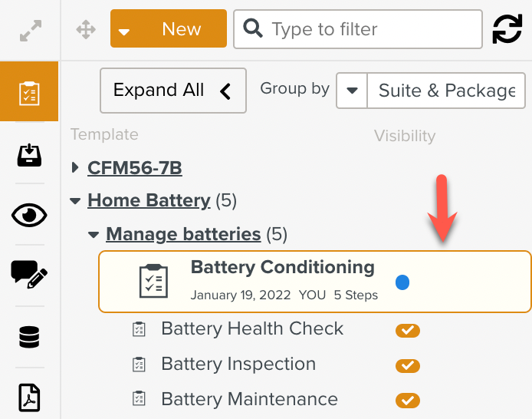Viewport: 532px width, 419px height.
Task: Click the blue visibility dot for Battery Conditioning
Action: tap(402, 282)
